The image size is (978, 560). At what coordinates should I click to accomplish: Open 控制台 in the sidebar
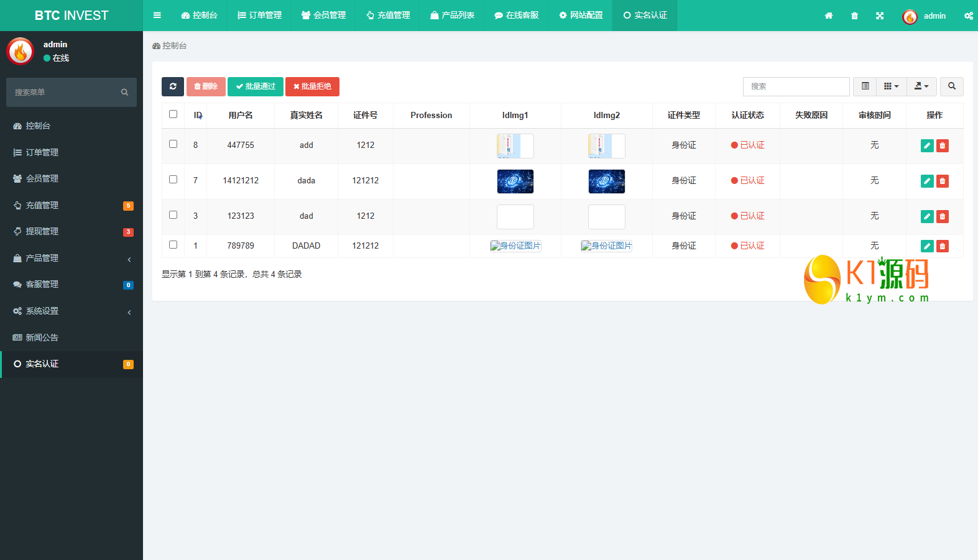click(72, 126)
